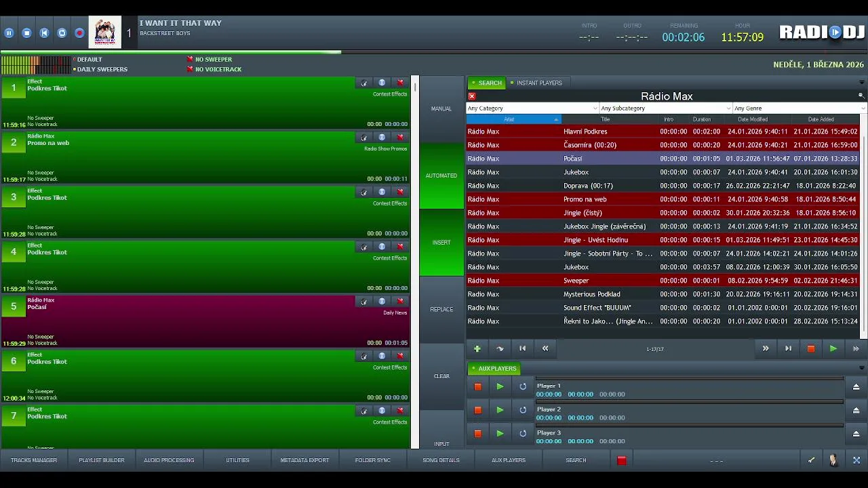The image size is (868, 488).
Task: Click the red stop button in bottom bar
Action: [x=621, y=460]
